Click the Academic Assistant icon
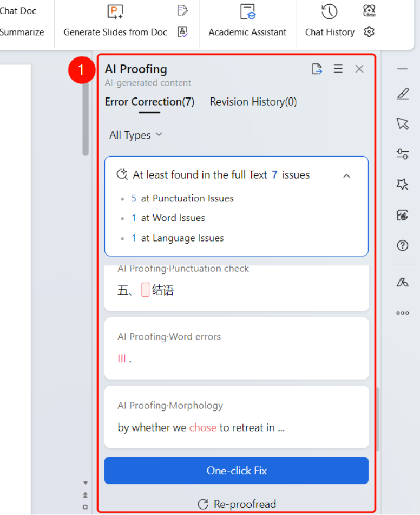This screenshot has height=515, width=420. [x=247, y=12]
